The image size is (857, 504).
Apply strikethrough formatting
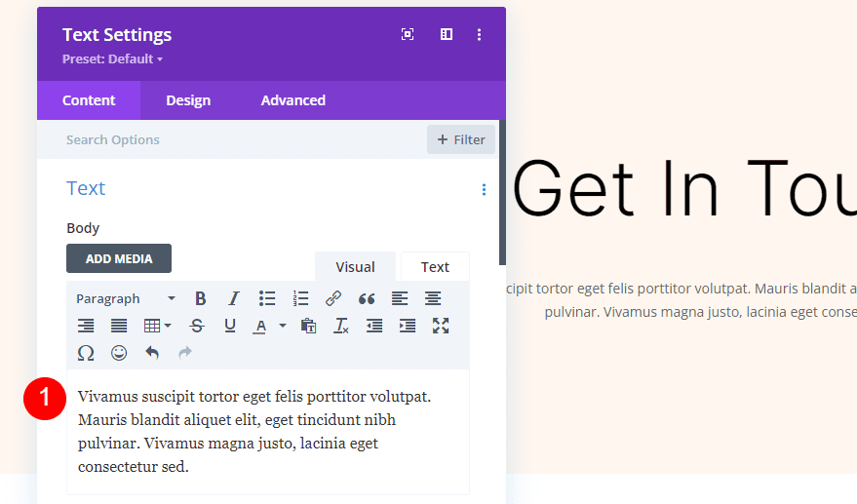pyautogui.click(x=197, y=326)
